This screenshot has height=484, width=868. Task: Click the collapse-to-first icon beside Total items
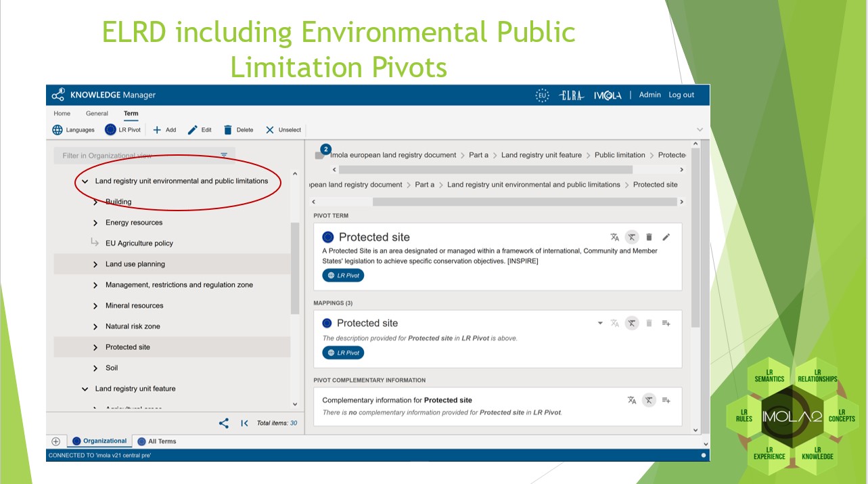pyautogui.click(x=244, y=423)
